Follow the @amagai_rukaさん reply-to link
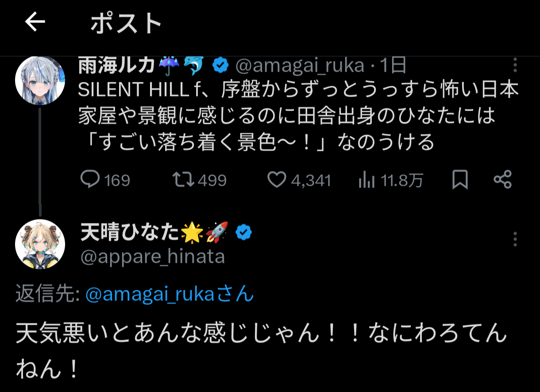Image resolution: width=540 pixels, height=392 pixels. pyautogui.click(x=170, y=294)
